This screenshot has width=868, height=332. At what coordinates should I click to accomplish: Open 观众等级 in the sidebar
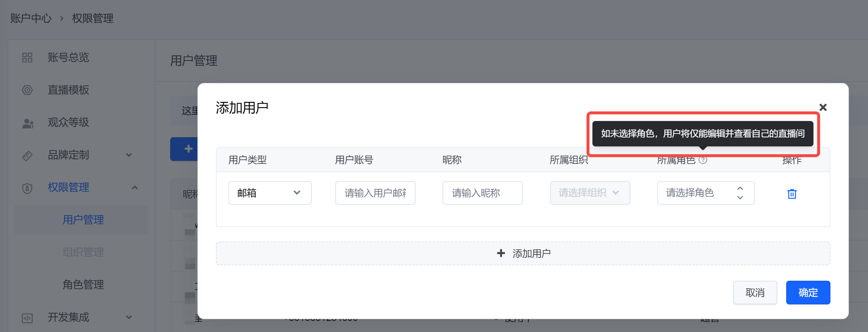tap(69, 122)
